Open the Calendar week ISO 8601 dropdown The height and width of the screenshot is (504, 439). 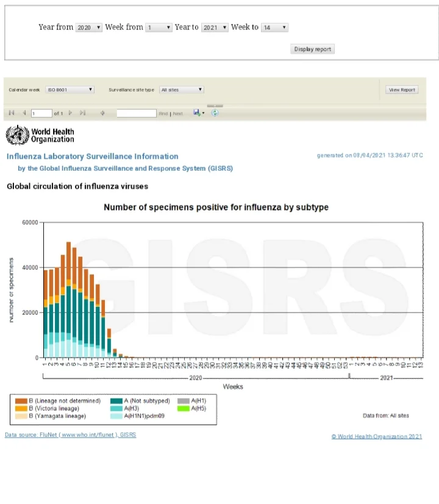point(70,90)
